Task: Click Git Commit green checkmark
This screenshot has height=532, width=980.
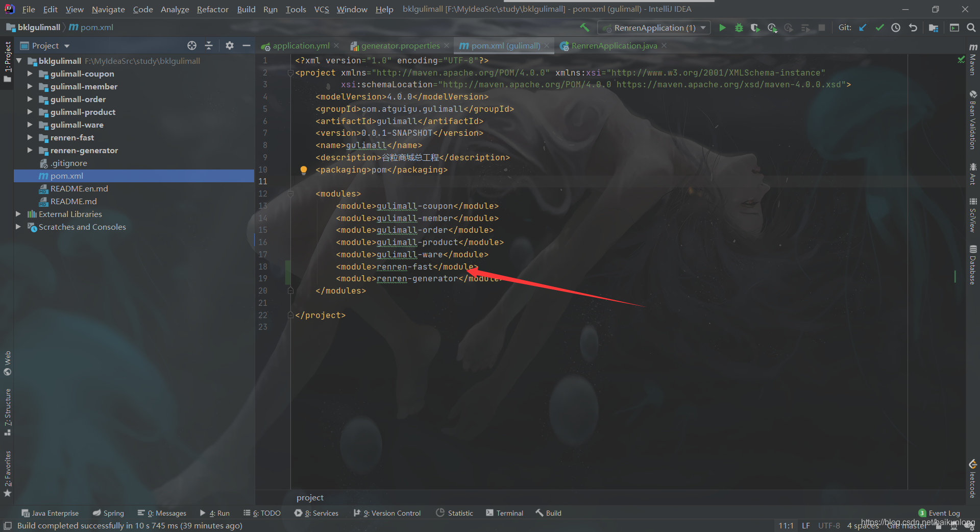Action: (x=879, y=28)
